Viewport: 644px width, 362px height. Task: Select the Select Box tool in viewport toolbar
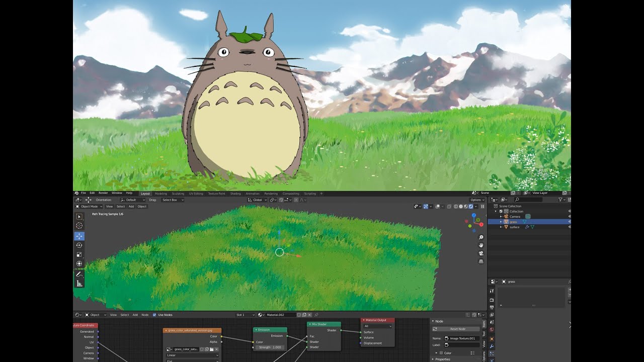coord(79,217)
